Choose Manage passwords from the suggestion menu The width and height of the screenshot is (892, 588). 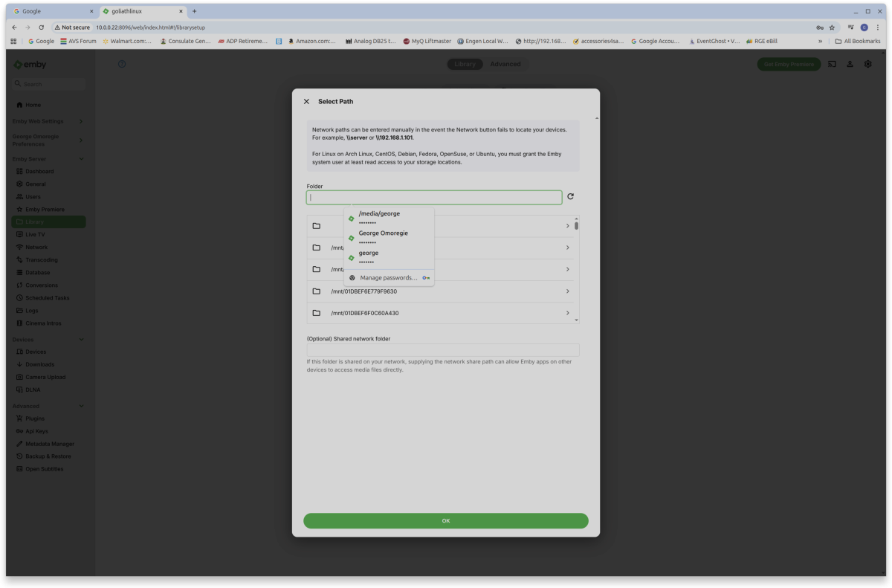coord(389,277)
